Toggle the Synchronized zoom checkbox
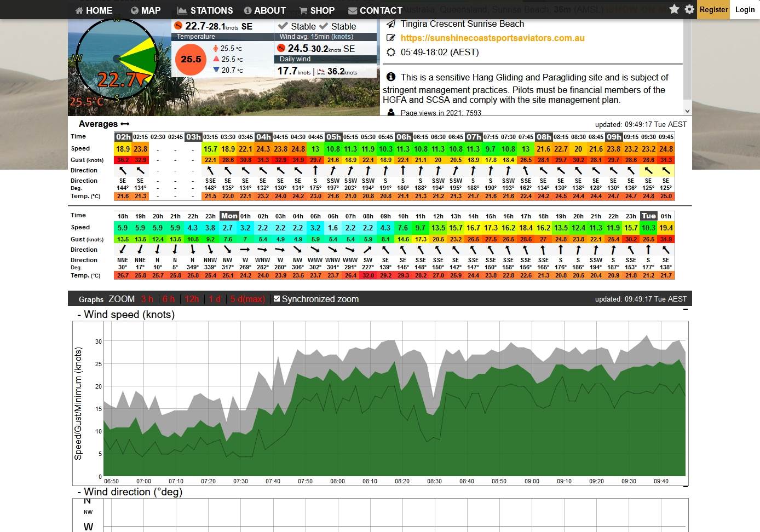The height and width of the screenshot is (532, 760). click(277, 299)
